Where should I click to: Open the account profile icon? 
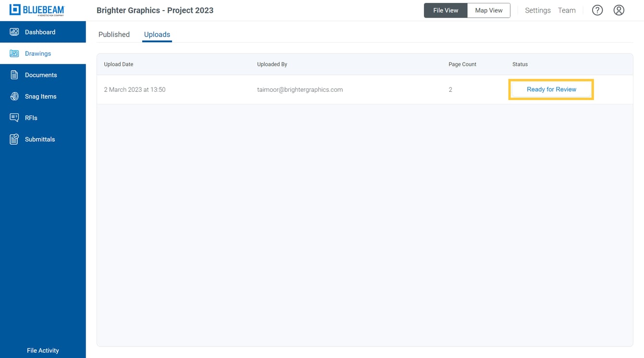619,10
